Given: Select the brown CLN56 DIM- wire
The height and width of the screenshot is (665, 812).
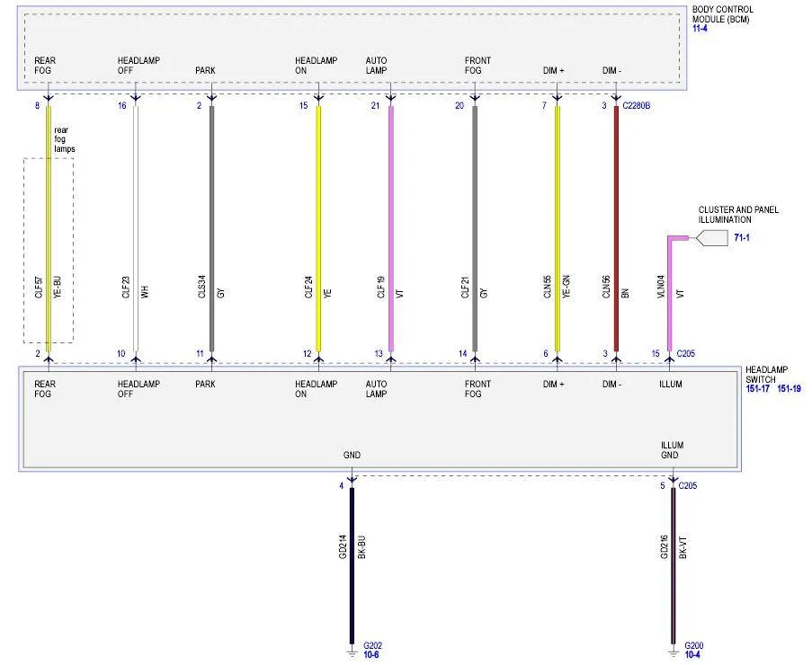Looking at the screenshot, I should (x=616, y=228).
